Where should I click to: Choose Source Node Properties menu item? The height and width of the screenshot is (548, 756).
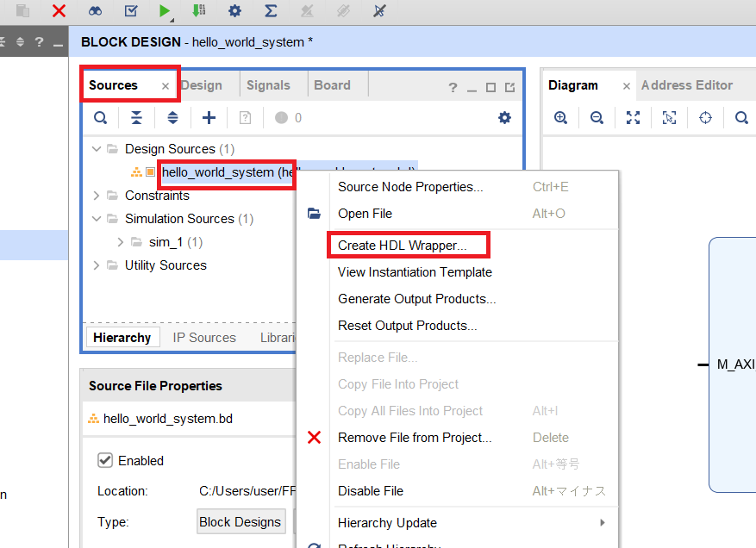click(x=410, y=186)
